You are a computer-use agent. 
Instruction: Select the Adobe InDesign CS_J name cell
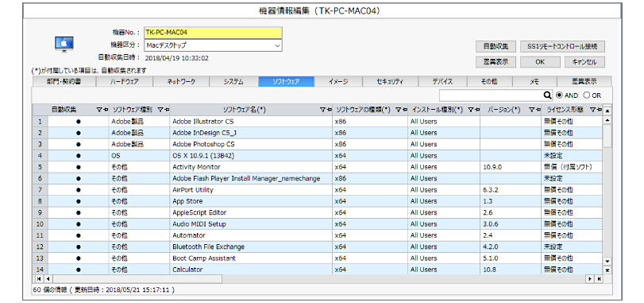(251, 133)
